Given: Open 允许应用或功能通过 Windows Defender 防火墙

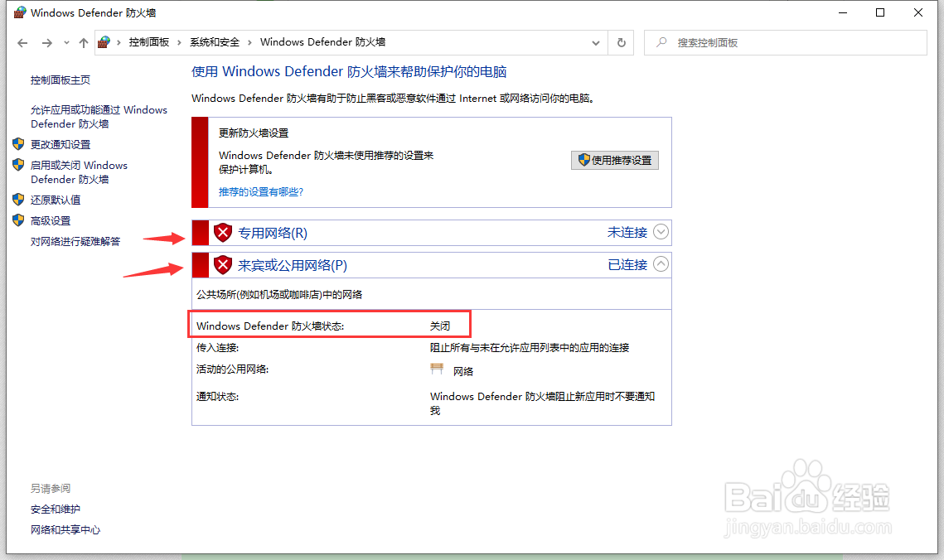Looking at the screenshot, I should 99,117.
